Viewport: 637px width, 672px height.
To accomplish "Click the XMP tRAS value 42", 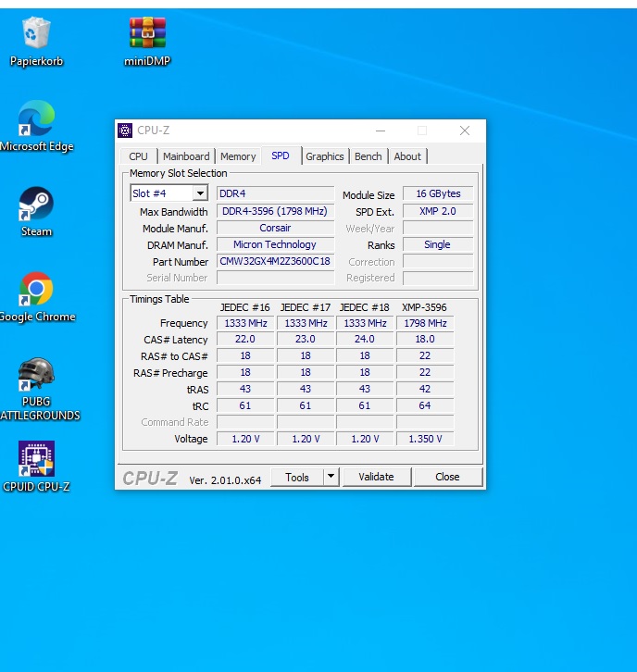I will (425, 389).
